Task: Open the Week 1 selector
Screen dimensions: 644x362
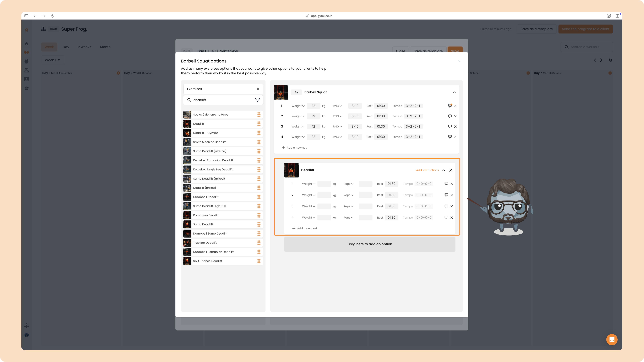Action: pyautogui.click(x=53, y=60)
